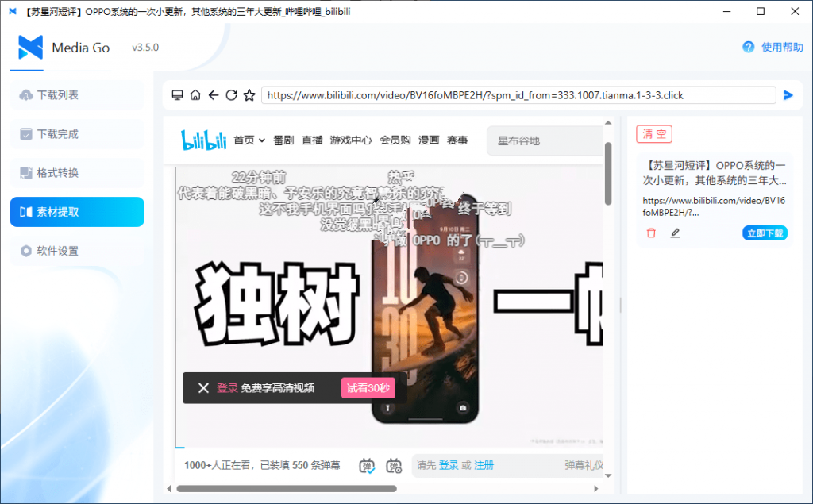Click the embedded page's vertical scroll down arrow
Viewport: 813px width, 504px height.
pos(608,475)
